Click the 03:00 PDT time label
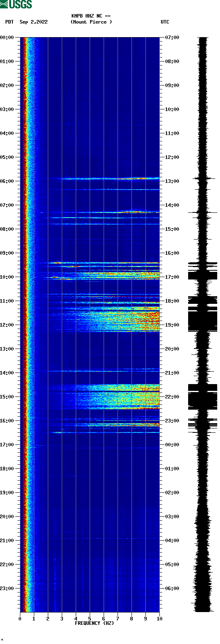 pyautogui.click(x=7, y=109)
